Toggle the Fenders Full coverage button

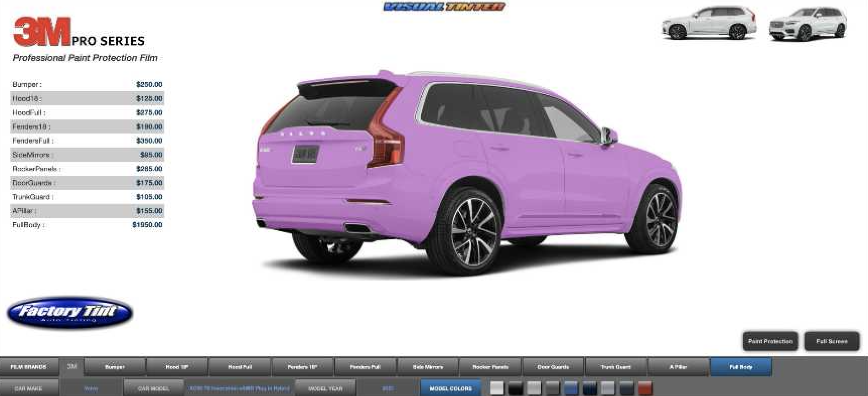[366, 367]
